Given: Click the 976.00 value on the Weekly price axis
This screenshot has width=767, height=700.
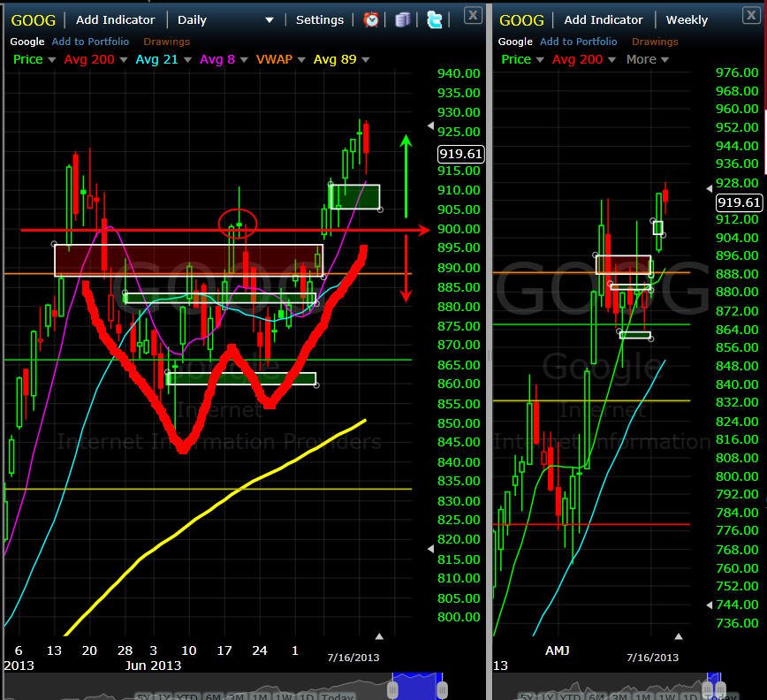Looking at the screenshot, I should pos(737,72).
